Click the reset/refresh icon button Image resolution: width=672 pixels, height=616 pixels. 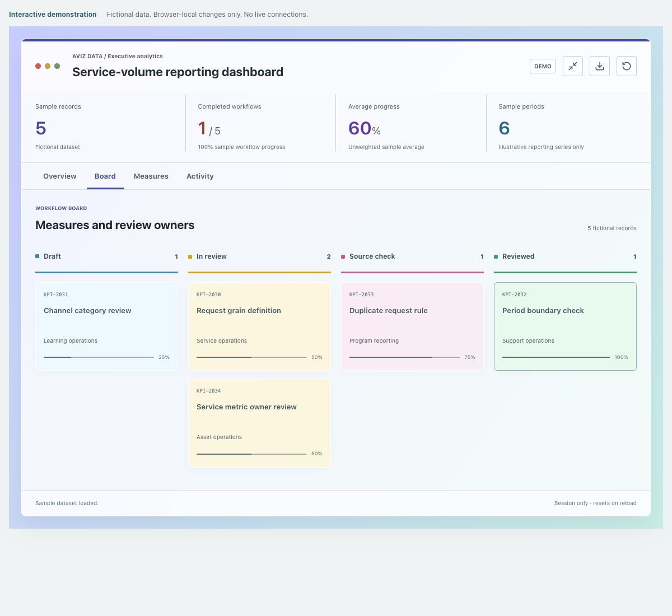pos(627,66)
